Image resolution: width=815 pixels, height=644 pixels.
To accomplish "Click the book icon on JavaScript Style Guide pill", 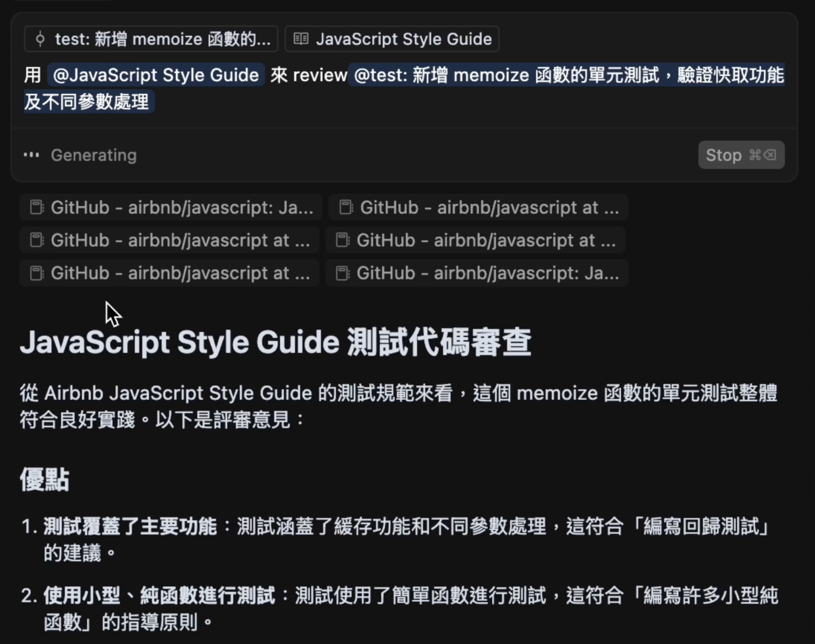I will [300, 39].
